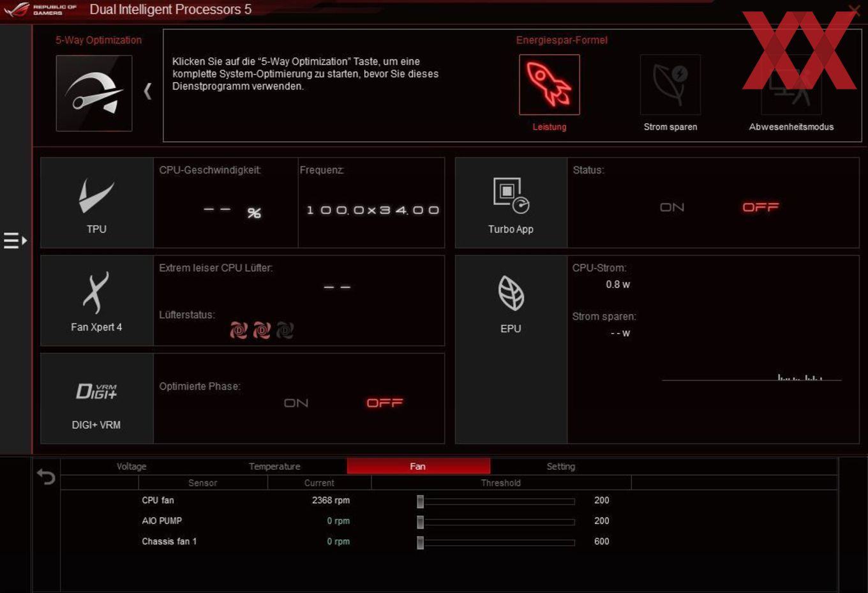868x593 pixels.
Task: Open the EPU module
Action: (511, 350)
